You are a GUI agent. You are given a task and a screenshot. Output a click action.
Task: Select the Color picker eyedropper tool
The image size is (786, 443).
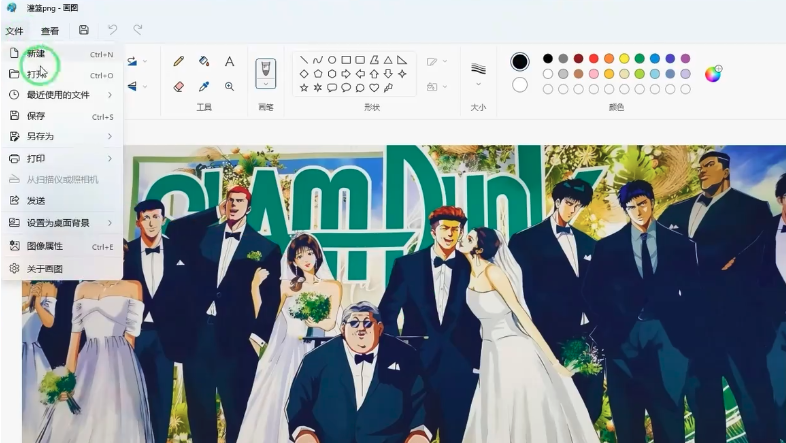tap(204, 87)
